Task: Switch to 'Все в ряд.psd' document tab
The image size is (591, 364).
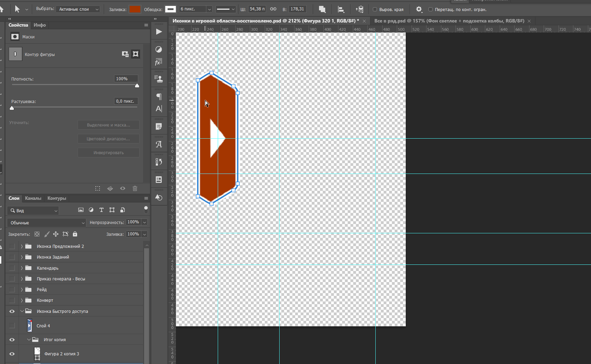Action: pyautogui.click(x=449, y=21)
